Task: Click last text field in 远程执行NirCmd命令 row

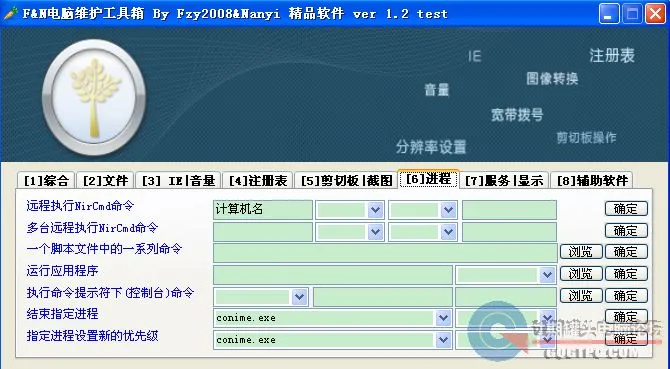Action: tap(509, 210)
